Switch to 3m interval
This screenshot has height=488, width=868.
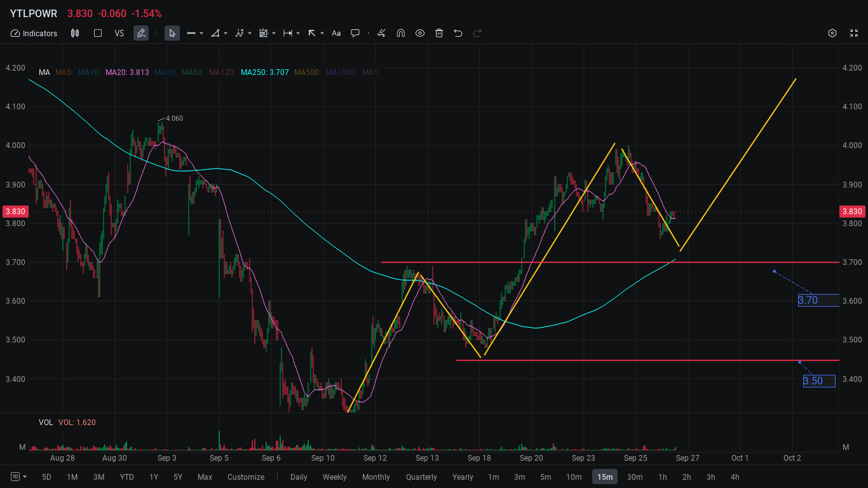[x=520, y=477]
